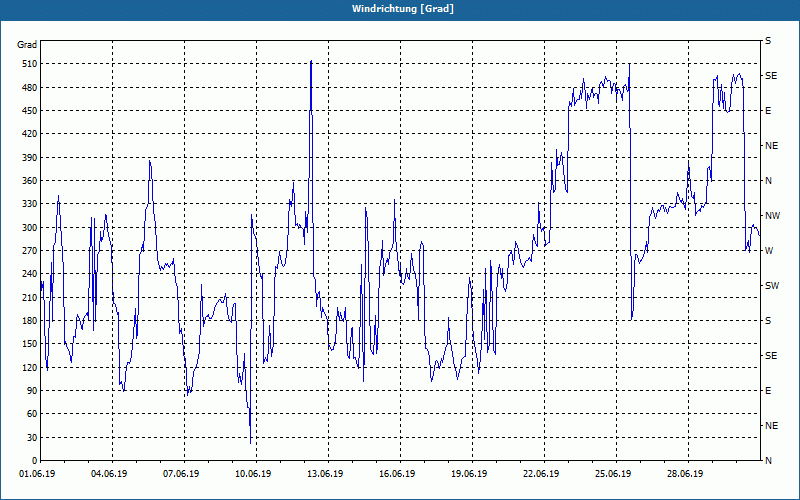Screen dimensions: 800x500
Task: Click the wind spike peak reaching 510 before 13.06.19
Action: point(311,61)
